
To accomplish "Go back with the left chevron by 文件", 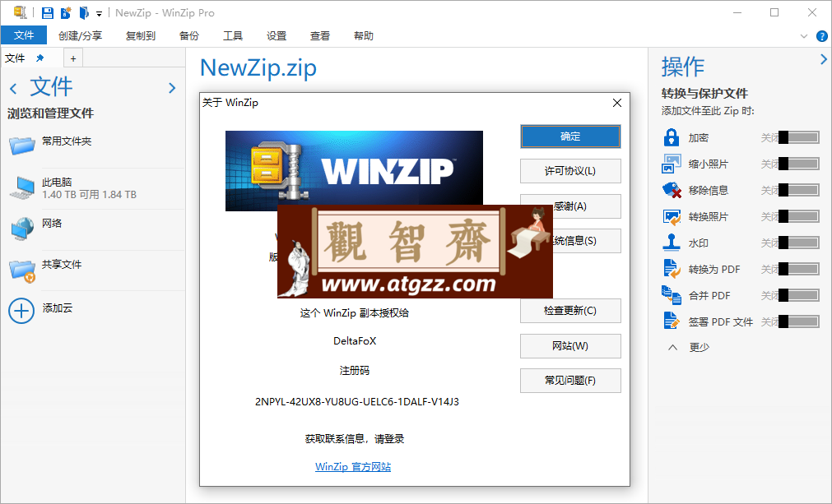I will pos(13,88).
